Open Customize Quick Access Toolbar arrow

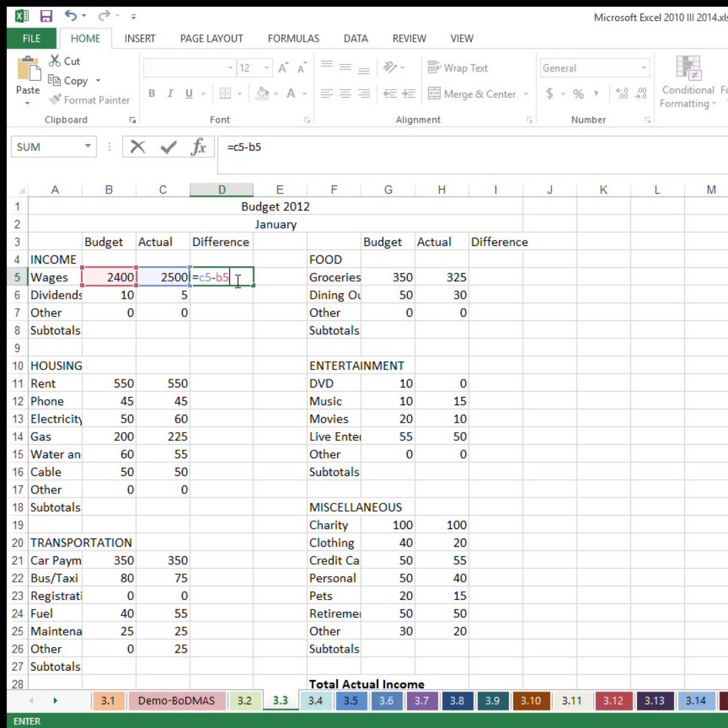[133, 17]
